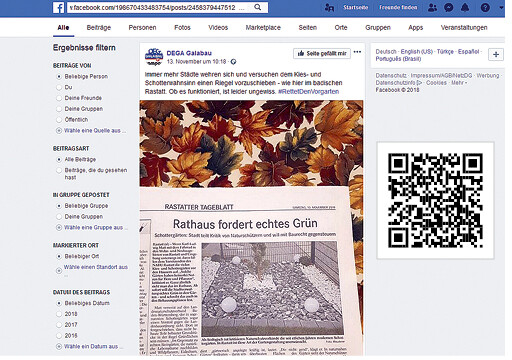Open post timestamp 13. November

pos(196,62)
